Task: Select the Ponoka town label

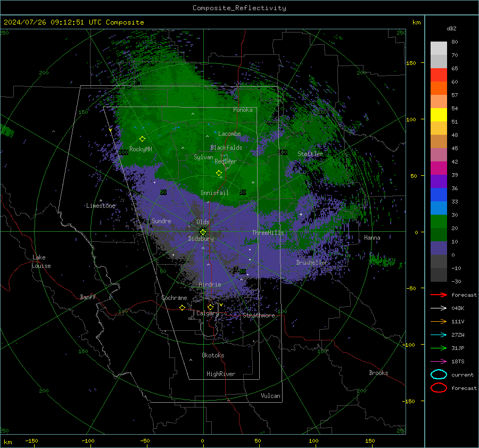Action: tap(243, 110)
